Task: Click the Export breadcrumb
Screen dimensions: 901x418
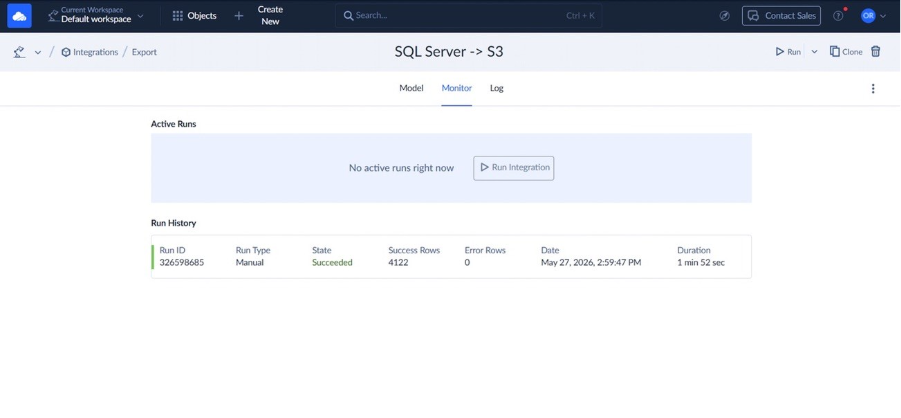Action: tap(144, 52)
